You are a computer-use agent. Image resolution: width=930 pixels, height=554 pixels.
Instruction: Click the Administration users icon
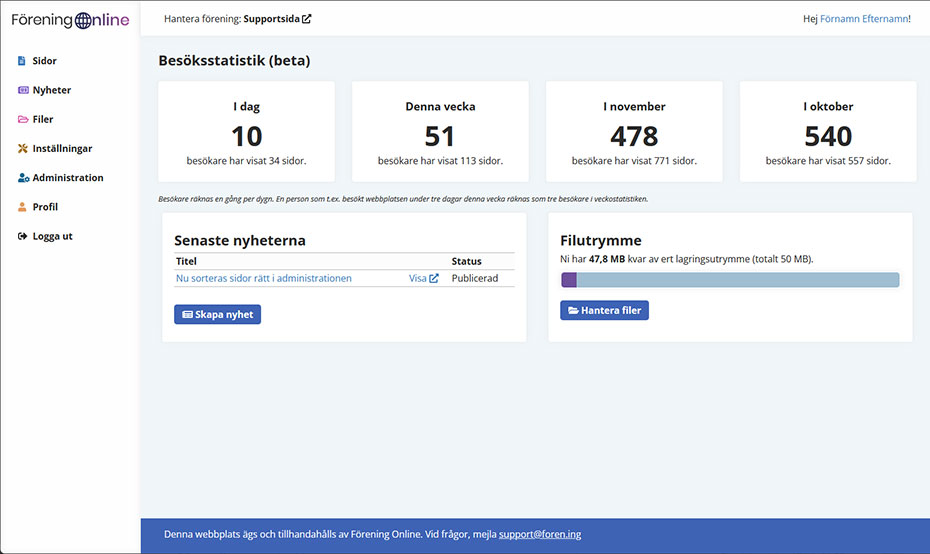[x=23, y=178]
